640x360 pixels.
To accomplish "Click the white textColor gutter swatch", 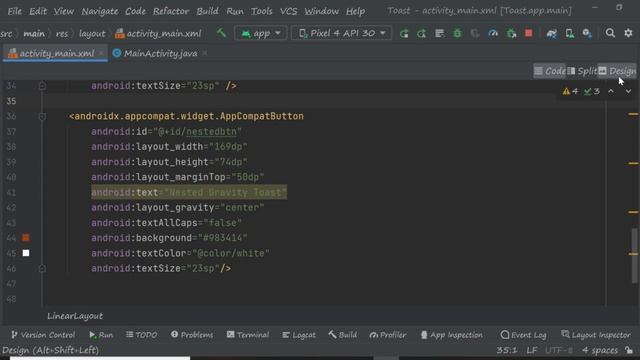I will [x=26, y=253].
